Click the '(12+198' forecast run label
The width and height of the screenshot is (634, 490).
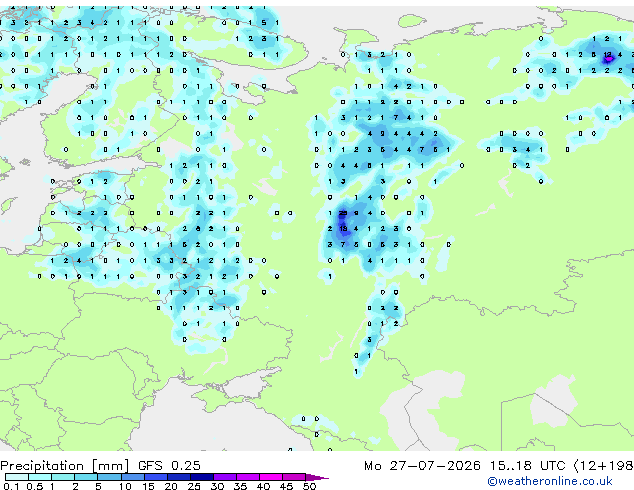coord(603,466)
